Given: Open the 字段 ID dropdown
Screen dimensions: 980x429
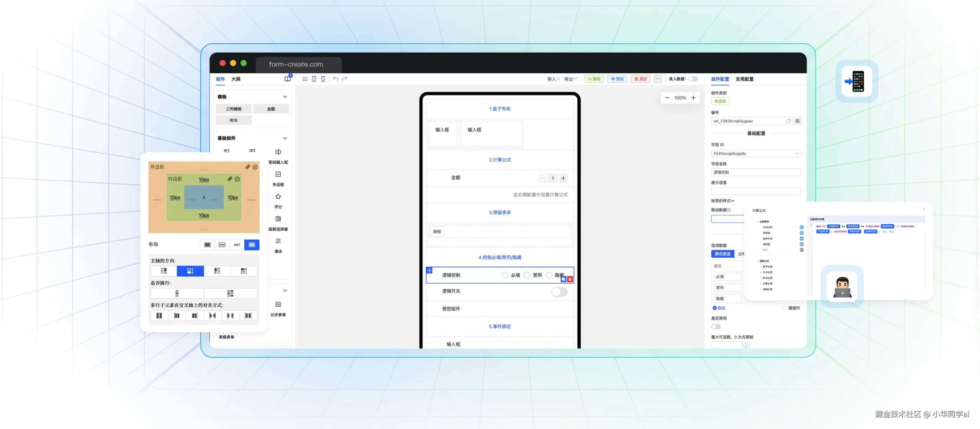Looking at the screenshot, I should pyautogui.click(x=756, y=153).
